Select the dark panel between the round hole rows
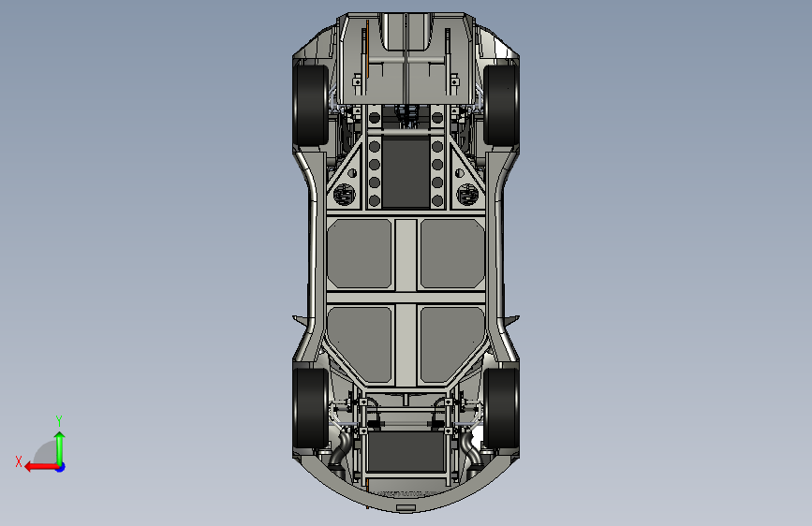This screenshot has width=812, height=526. pos(406,173)
